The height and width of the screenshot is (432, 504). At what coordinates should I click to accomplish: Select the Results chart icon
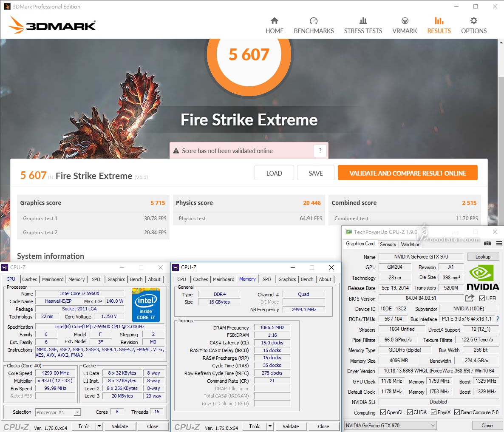(439, 20)
